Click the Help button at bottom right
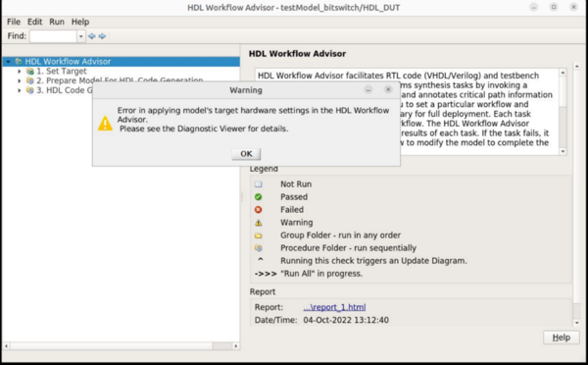Screen dimensions: 588x365 click(x=561, y=338)
